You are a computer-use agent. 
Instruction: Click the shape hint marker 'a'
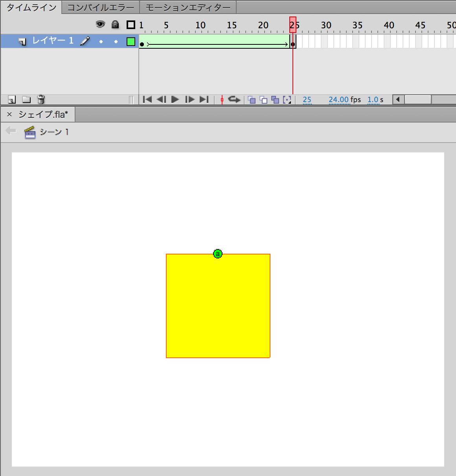point(218,254)
